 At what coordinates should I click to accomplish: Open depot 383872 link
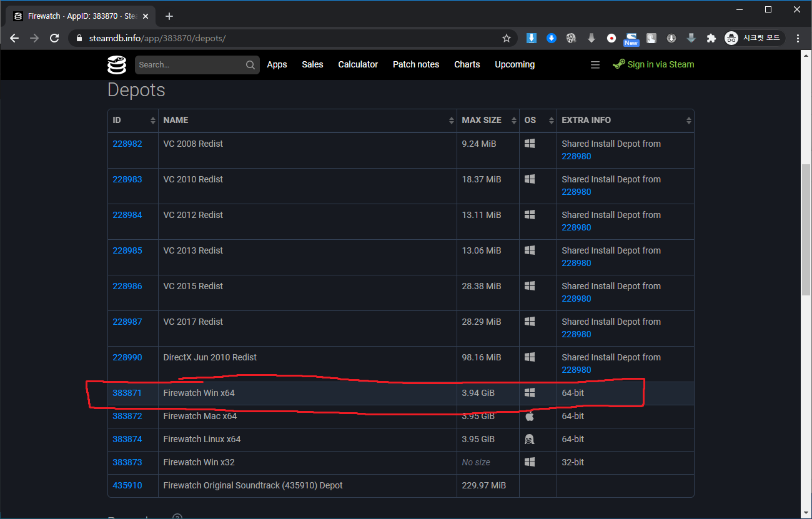click(x=127, y=416)
